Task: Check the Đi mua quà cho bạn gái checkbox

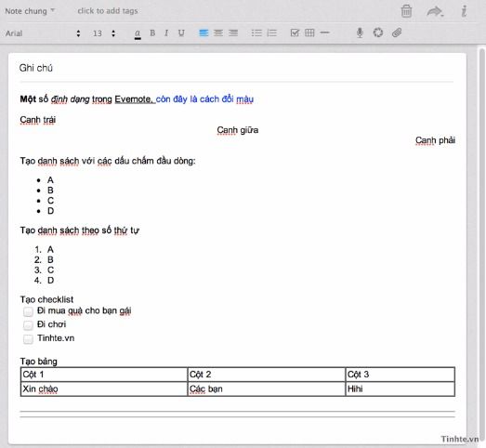Action: 28,311
